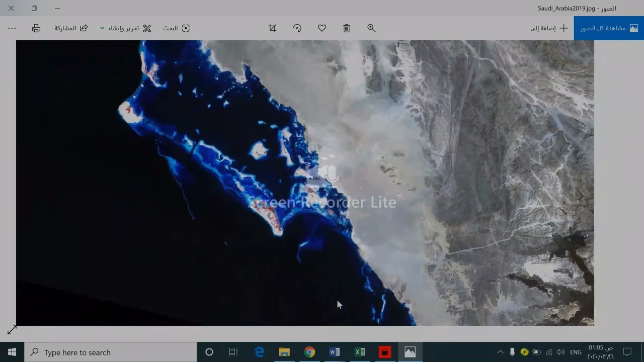
Task: Click the microphone tray icon
Action: coord(512,352)
